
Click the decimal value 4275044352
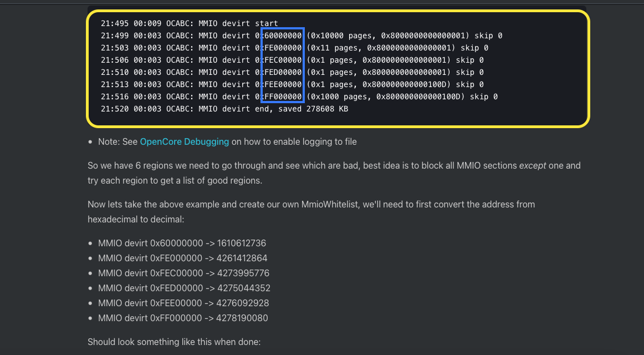point(244,288)
